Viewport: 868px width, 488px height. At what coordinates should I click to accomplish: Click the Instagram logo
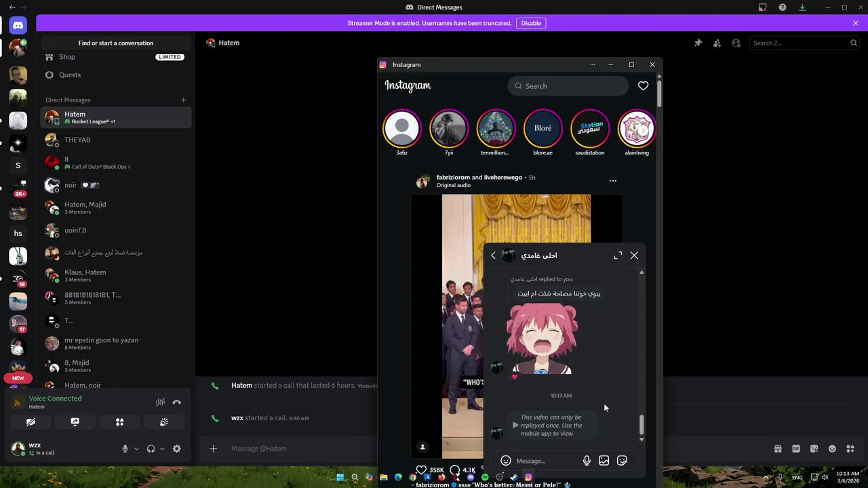pyautogui.click(x=408, y=85)
